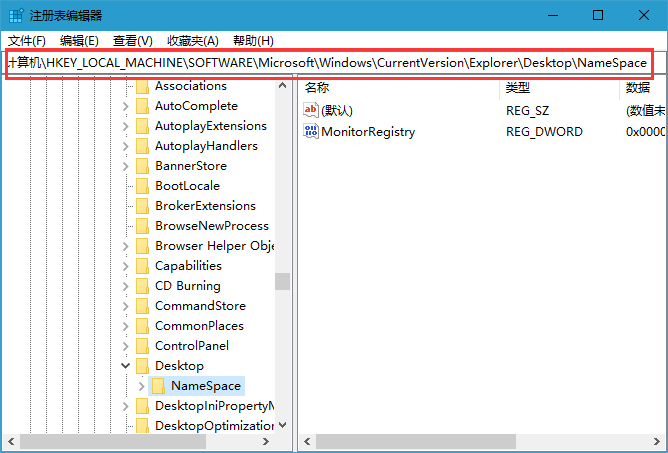
Task: Select the BannerStore folder icon
Action: coord(142,166)
